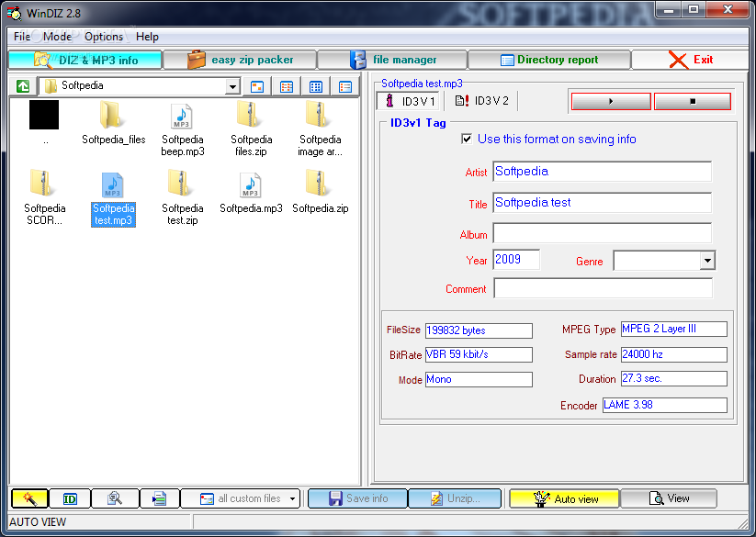756x537 pixels.
Task: Select the Softpedia.zip archive
Action: point(321,191)
